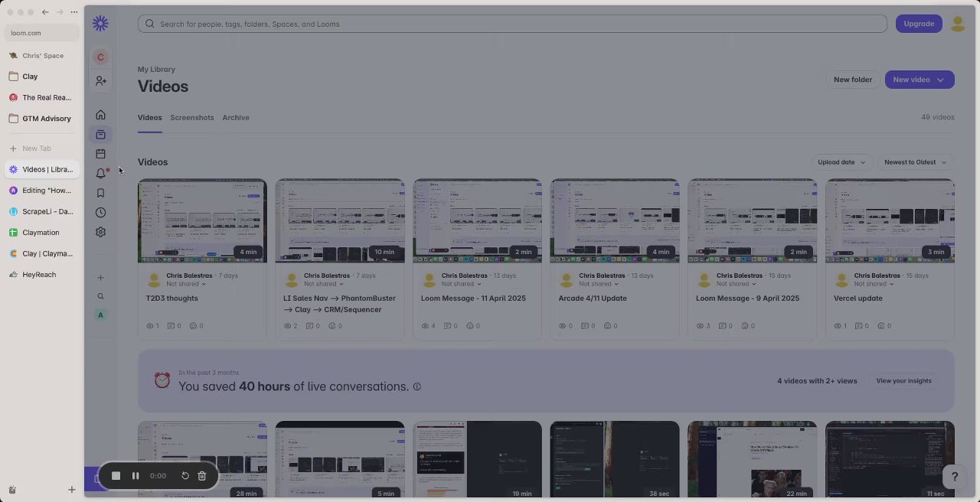Image resolution: width=980 pixels, height=502 pixels.
Task: Open the Watch Later bookmark icon
Action: 100,193
